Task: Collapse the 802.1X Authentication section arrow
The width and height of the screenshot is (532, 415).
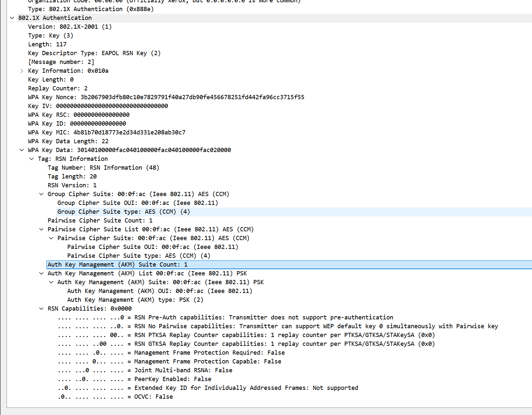Action: [x=12, y=18]
